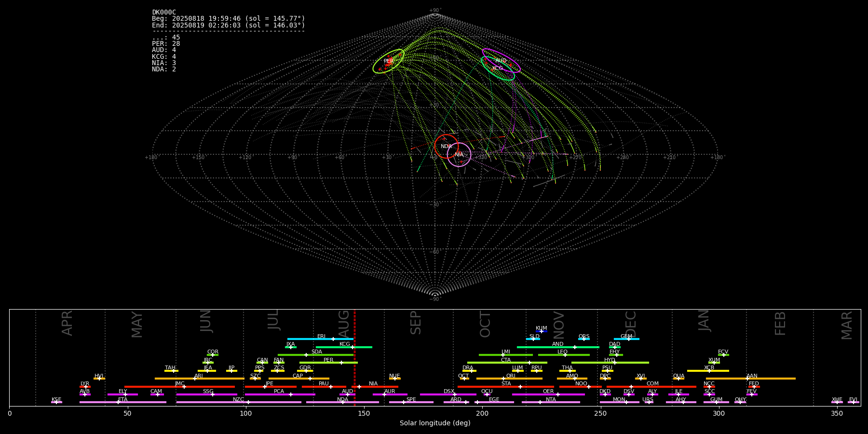This screenshot has width=868, height=434.
Task: Click the XCB shower label in timeline
Action: 709,368
